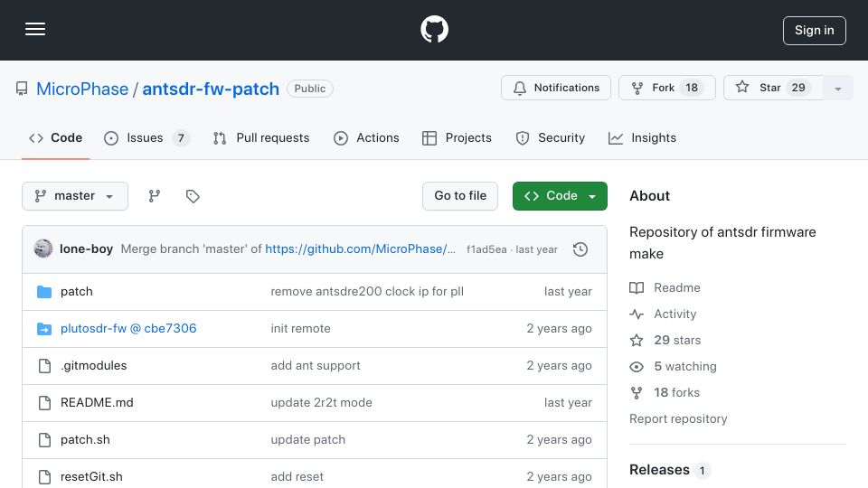Click the Public visibility badge
Viewport: 868px width, 488px height.
pos(310,89)
